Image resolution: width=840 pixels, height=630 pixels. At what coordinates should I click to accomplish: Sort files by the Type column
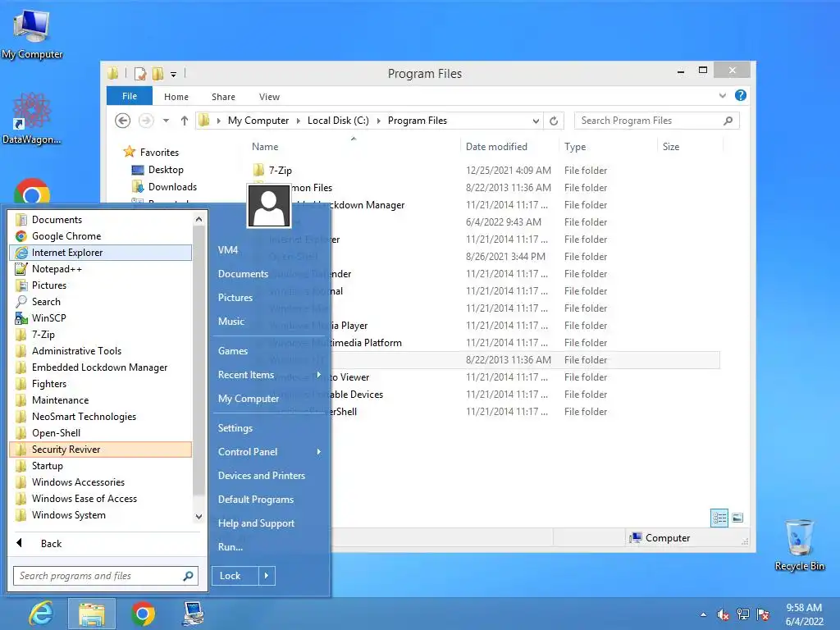(575, 147)
